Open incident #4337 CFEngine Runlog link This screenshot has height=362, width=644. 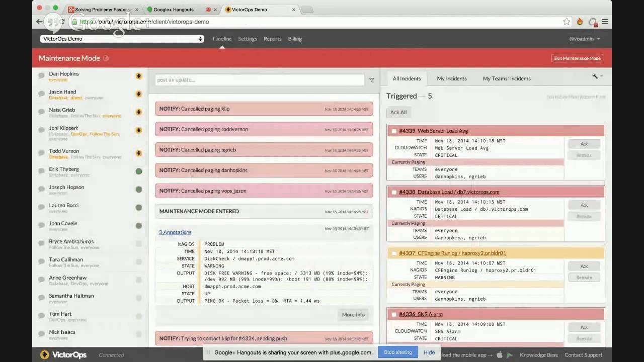click(x=452, y=253)
